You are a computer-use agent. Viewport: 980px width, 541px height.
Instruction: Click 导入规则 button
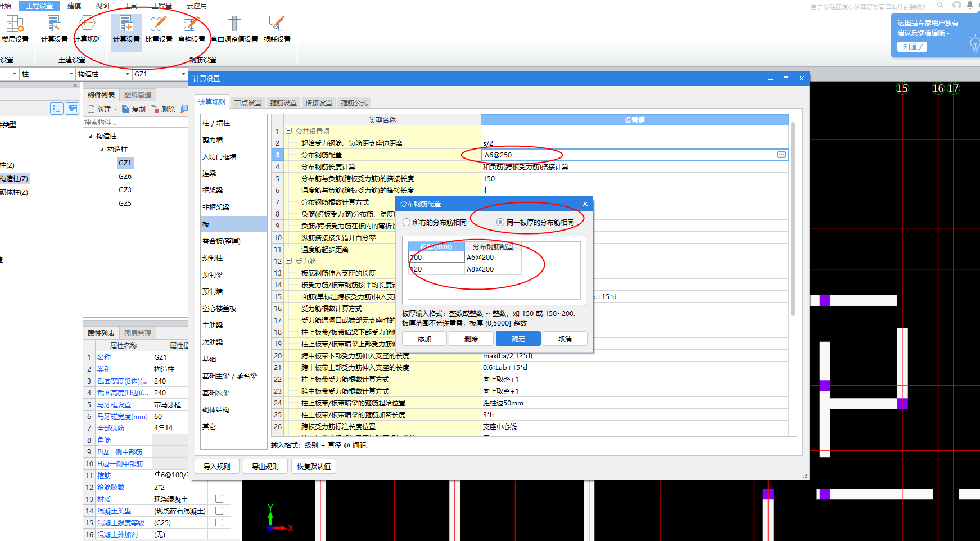tap(217, 466)
